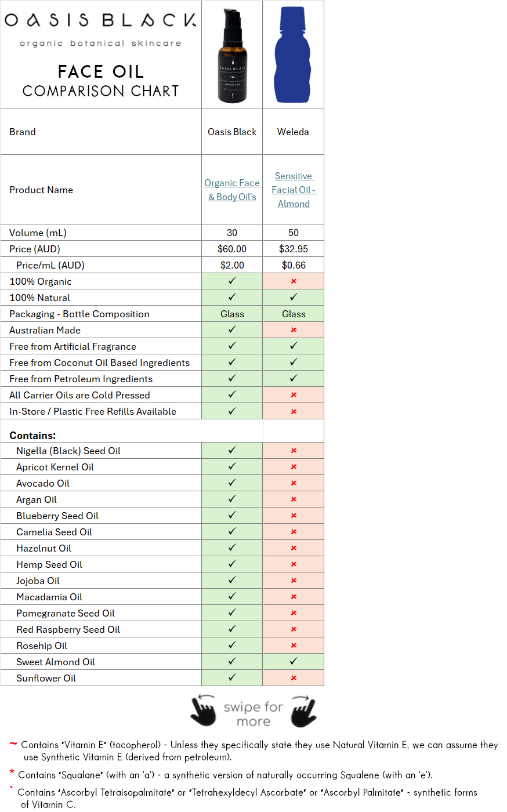507x812 pixels.
Task: Click the Weleda volume value 50
Action: 294,233
